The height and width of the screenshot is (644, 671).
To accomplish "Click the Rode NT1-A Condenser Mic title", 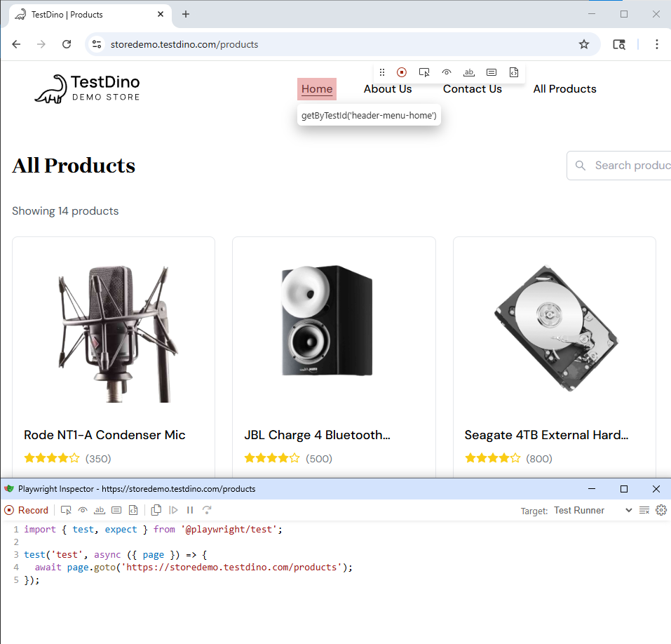I will [x=104, y=435].
